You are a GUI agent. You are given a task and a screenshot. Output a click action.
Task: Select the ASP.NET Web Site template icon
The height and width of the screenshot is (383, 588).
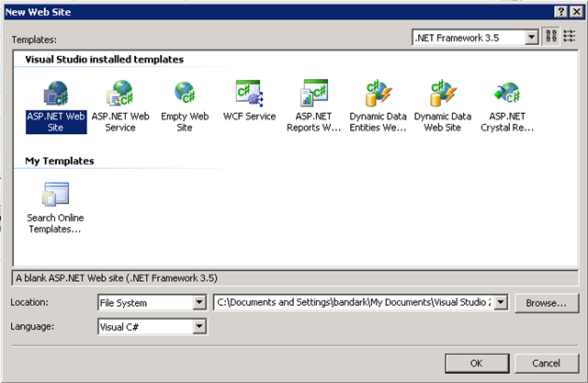(56, 94)
